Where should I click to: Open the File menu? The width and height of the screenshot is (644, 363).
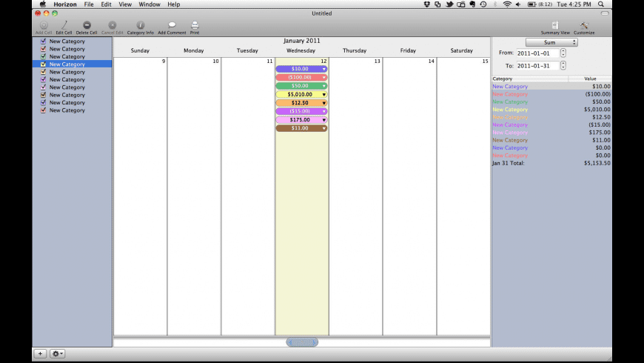(x=89, y=4)
